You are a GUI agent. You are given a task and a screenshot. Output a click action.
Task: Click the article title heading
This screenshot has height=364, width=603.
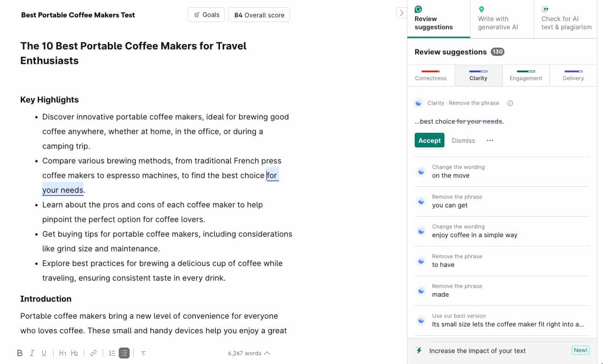pyautogui.click(x=133, y=53)
